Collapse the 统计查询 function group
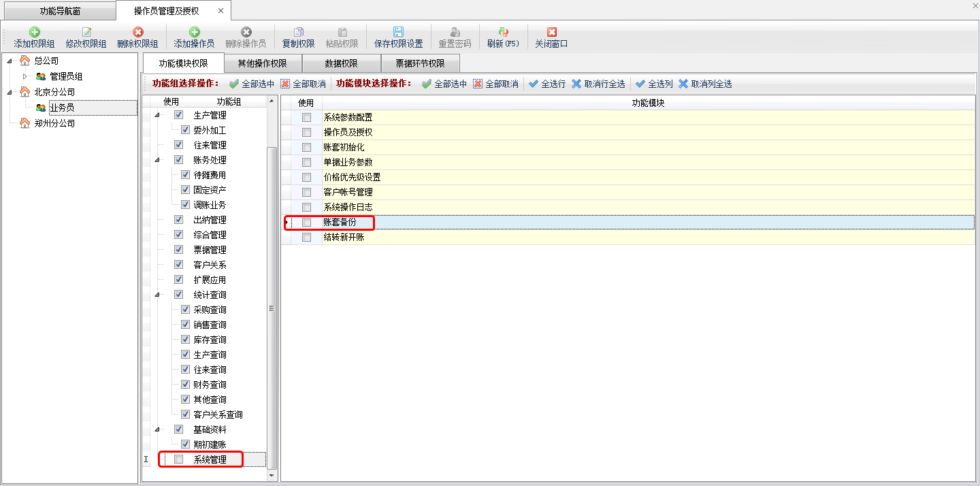This screenshot has width=980, height=486. click(159, 295)
